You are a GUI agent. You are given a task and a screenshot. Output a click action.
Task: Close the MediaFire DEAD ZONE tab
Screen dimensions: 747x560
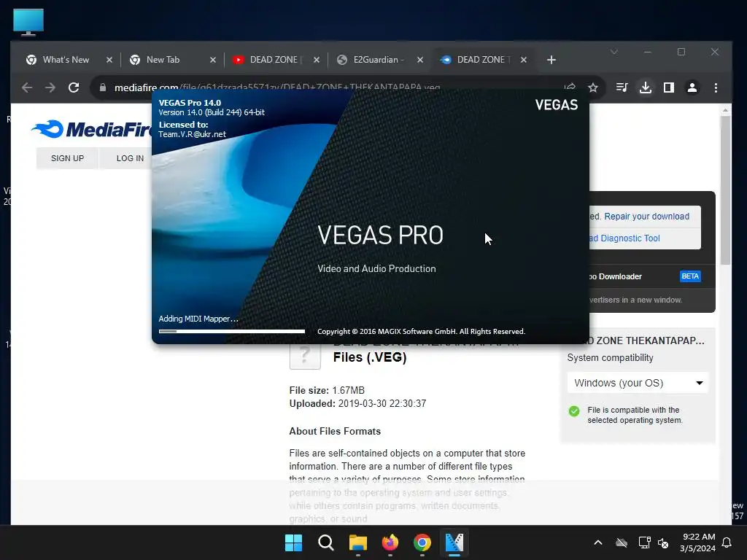[x=524, y=60]
